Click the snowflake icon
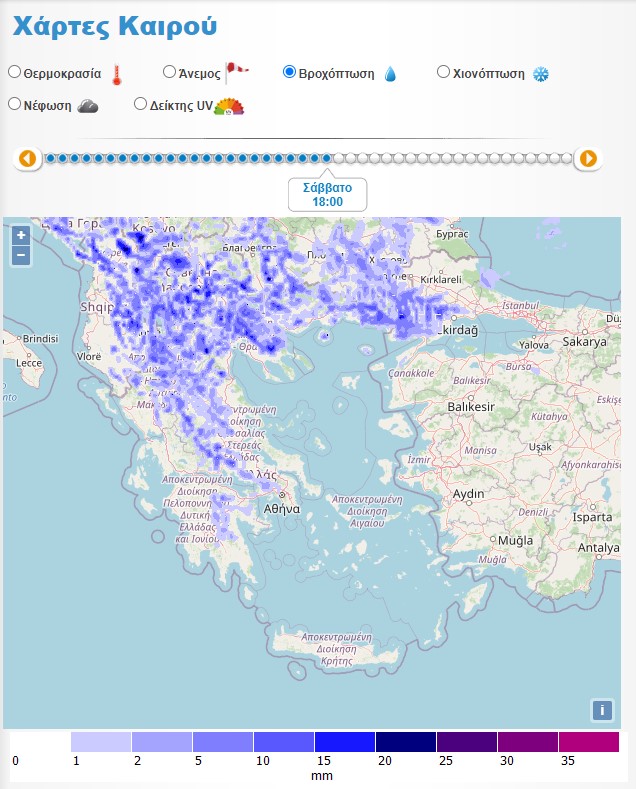 [541, 74]
